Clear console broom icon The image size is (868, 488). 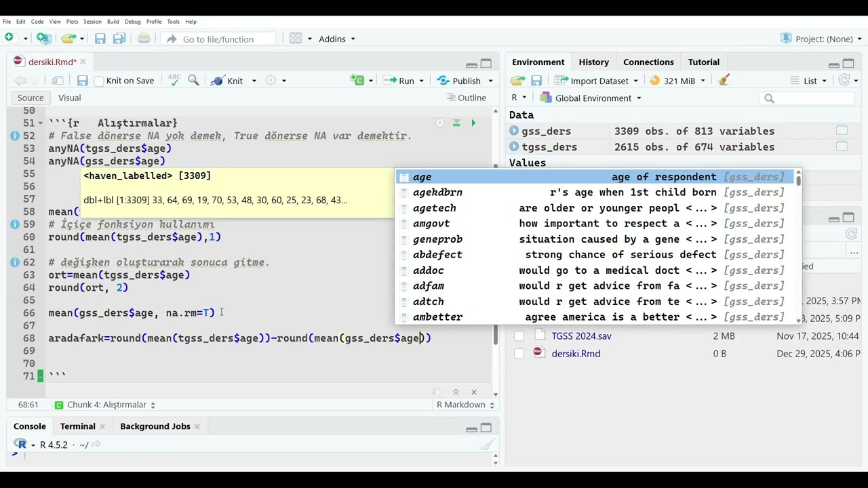pos(487,445)
